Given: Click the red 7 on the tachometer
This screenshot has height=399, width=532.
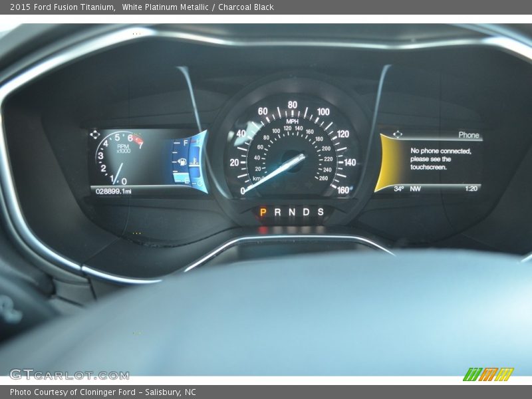Looking at the screenshot, I should [x=140, y=145].
